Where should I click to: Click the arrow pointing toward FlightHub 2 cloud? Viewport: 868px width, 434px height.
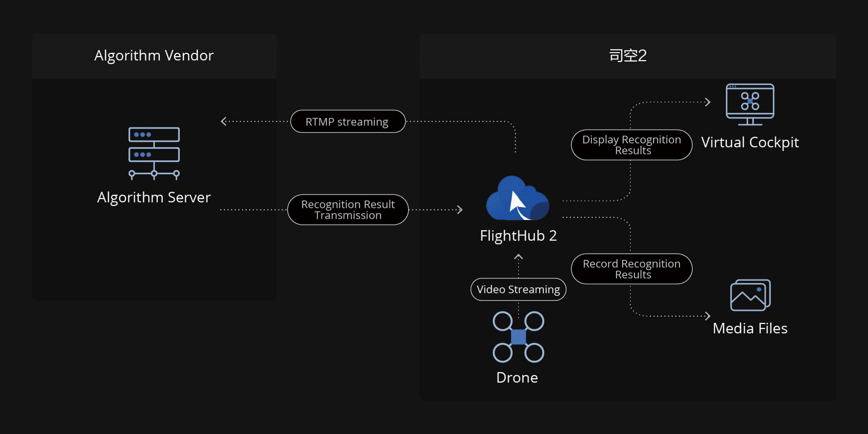(x=460, y=210)
